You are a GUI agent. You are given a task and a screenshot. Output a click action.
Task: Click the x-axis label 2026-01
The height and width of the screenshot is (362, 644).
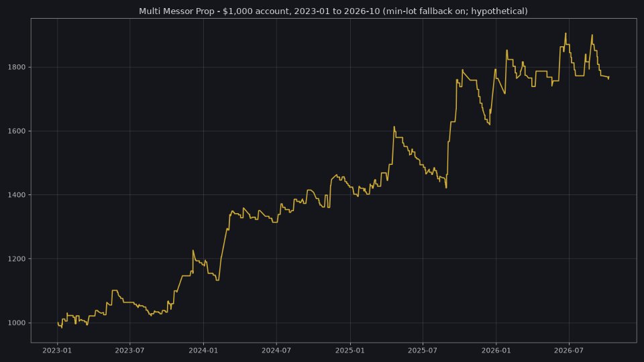coord(496,351)
